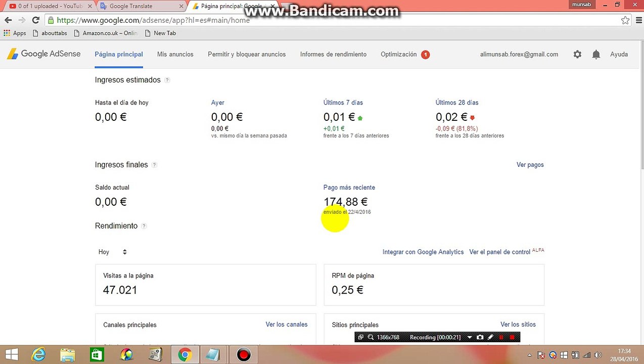Open the abouttabs bookmark
The image size is (644, 364).
pyautogui.click(x=49, y=33)
